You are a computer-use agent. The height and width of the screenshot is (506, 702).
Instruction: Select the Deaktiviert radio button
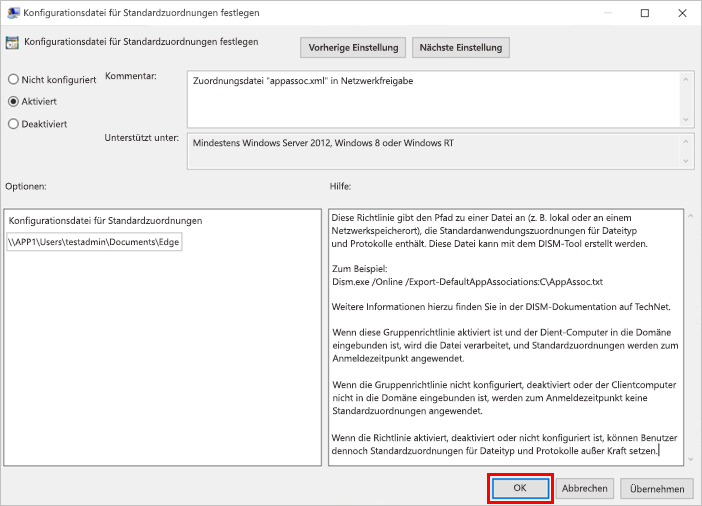point(13,124)
